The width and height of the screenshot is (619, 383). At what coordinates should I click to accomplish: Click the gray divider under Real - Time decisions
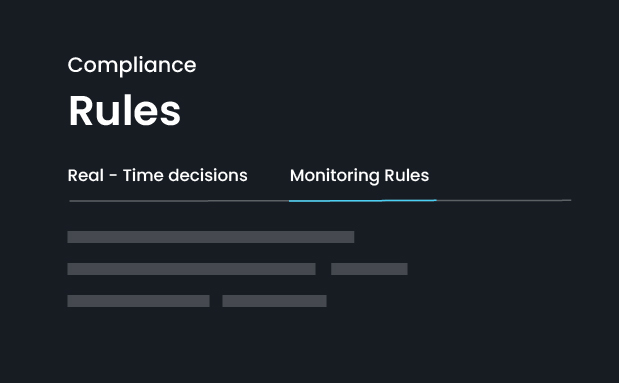click(179, 201)
